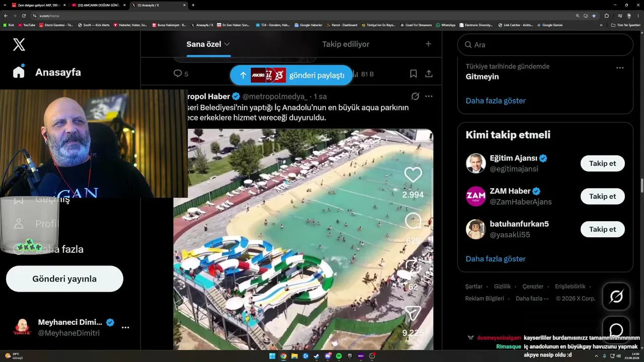Open ZAM Haber profile avatar

[x=475, y=196]
